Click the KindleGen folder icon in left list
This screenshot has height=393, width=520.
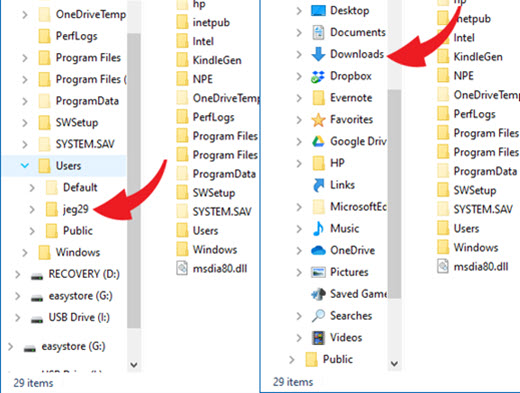pos(182,60)
